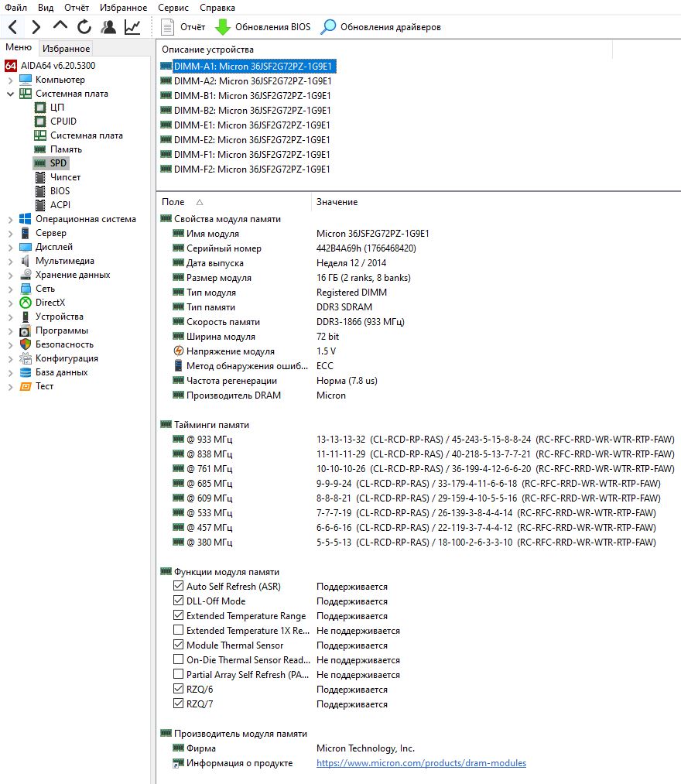Screen dimensions: 681x784
Task: Click the Напряжение модуля lightning icon
Action: 179,351
